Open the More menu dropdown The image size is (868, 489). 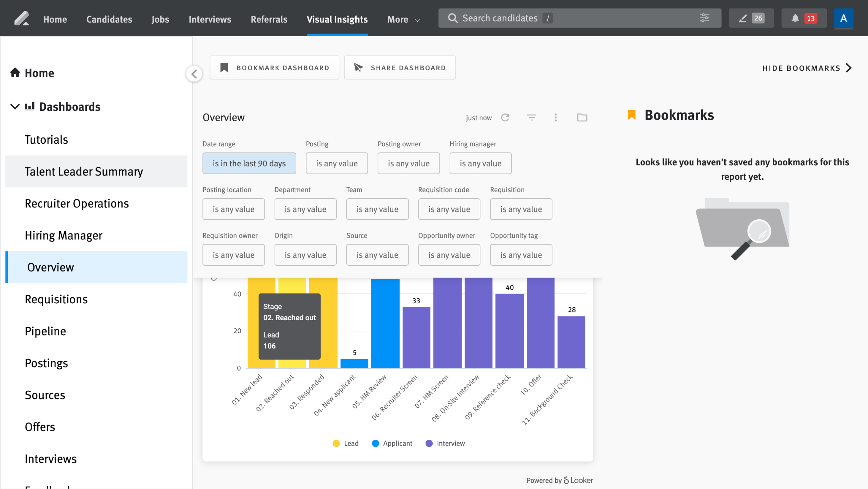[403, 19]
